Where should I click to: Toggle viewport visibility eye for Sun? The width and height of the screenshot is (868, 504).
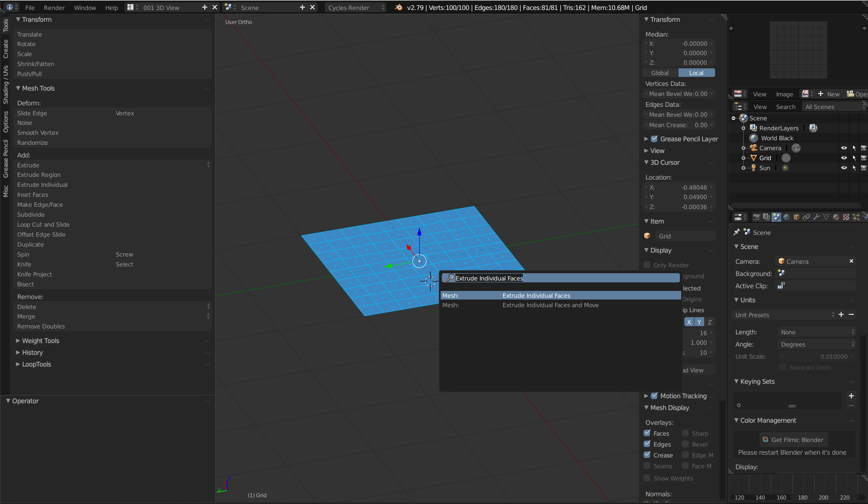(844, 168)
